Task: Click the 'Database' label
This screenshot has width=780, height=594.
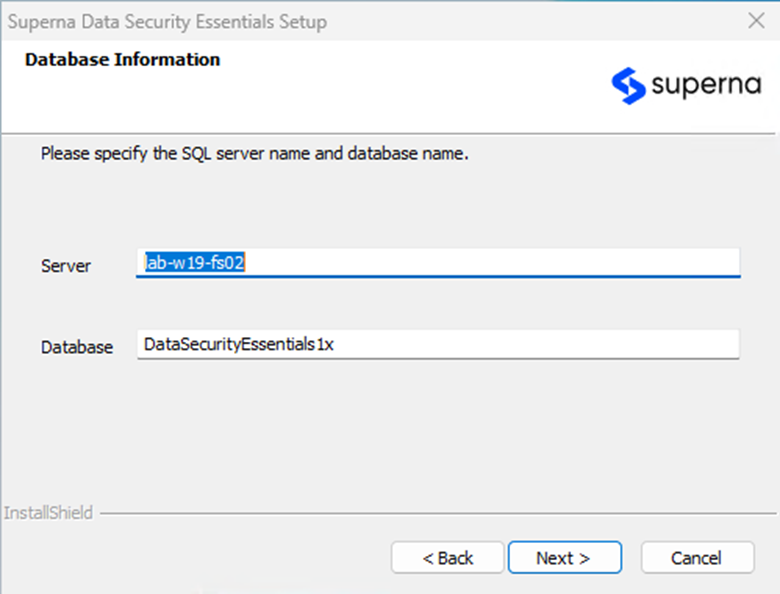Action: (77, 347)
